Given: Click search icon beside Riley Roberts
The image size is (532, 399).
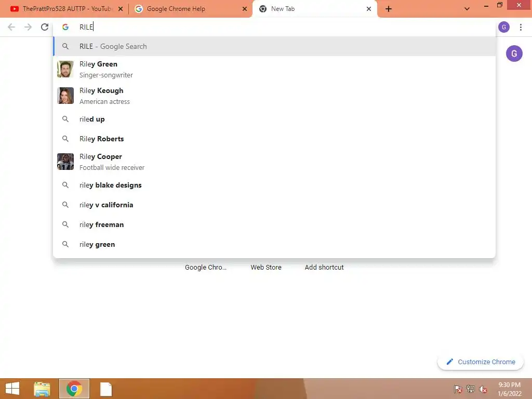Looking at the screenshot, I should pyautogui.click(x=65, y=139).
